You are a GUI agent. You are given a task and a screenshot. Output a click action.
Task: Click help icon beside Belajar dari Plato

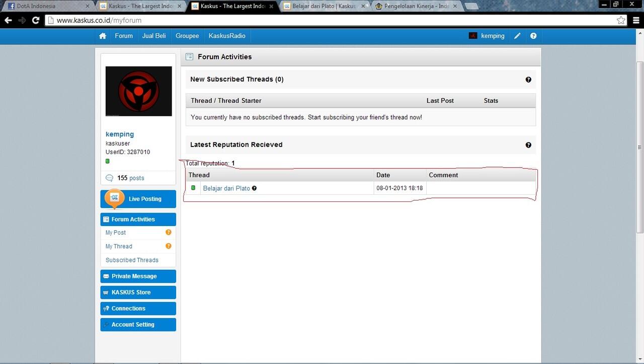click(254, 188)
